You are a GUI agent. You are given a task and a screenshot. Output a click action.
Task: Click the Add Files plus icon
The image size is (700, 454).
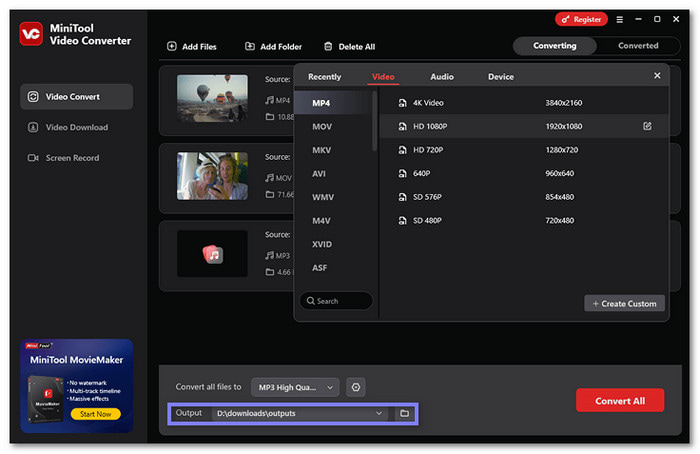(172, 46)
